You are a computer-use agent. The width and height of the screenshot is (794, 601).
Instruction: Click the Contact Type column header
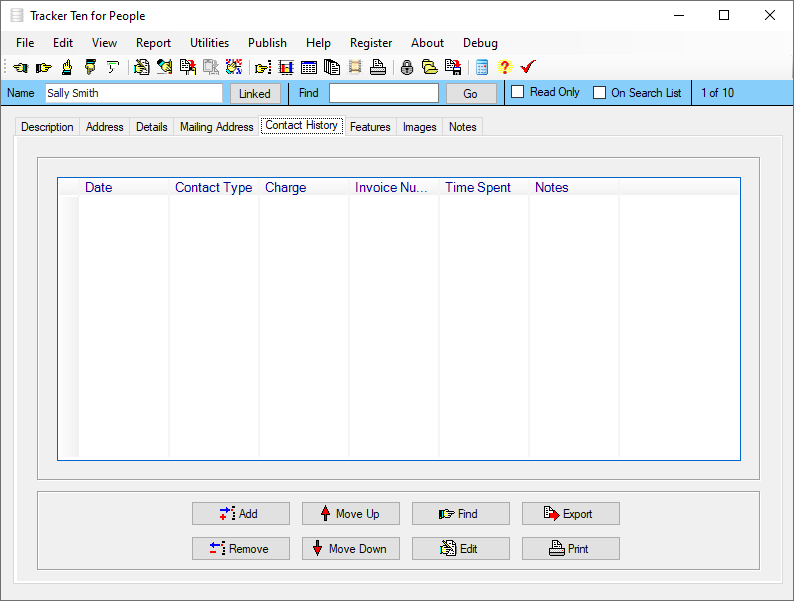click(214, 187)
